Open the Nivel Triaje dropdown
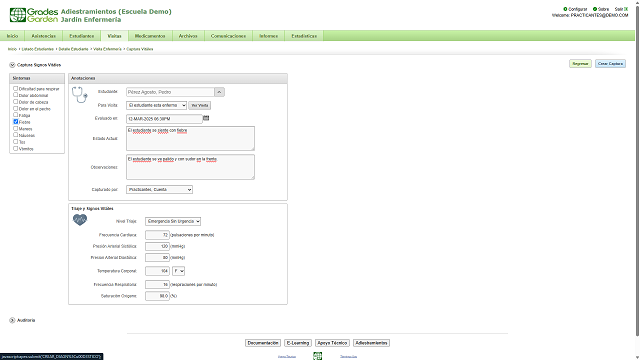 (173, 221)
